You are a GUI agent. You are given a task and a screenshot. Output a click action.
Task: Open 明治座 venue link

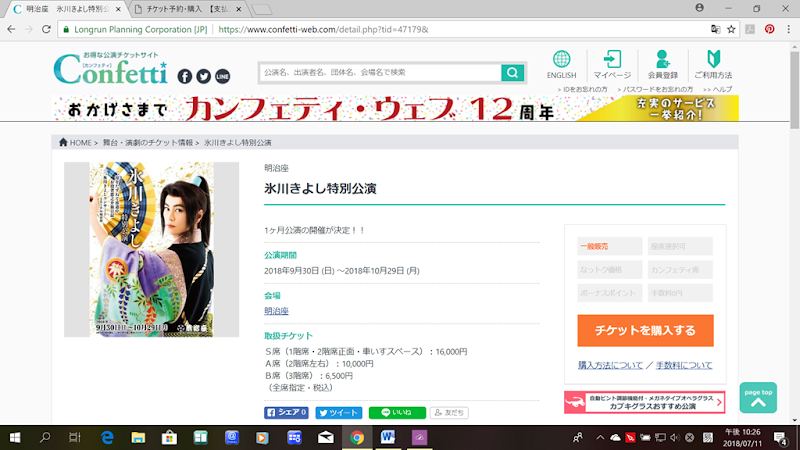pyautogui.click(x=276, y=311)
